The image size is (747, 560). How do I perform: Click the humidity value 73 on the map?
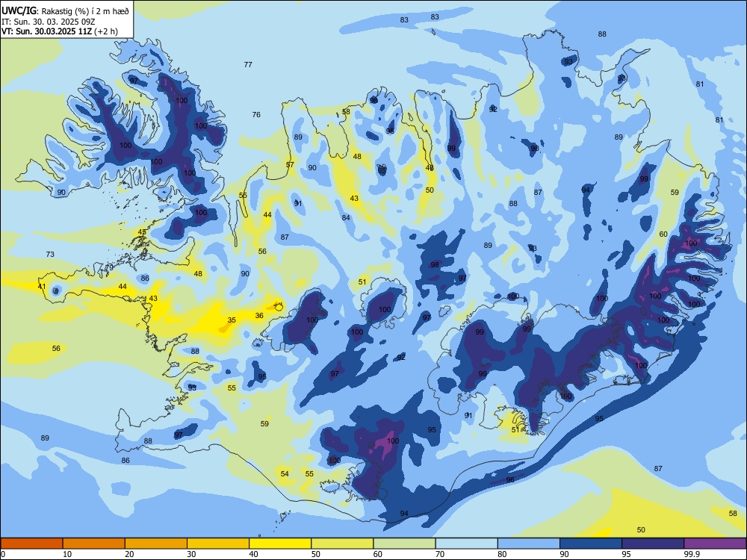[50, 255]
